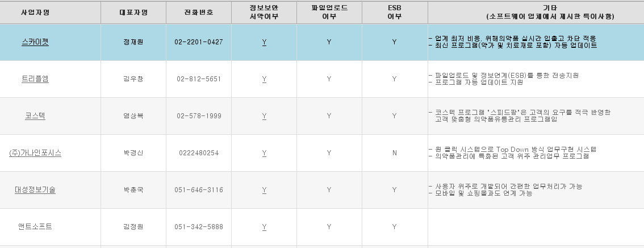Click the 트리플엠 company name link

(x=35, y=79)
